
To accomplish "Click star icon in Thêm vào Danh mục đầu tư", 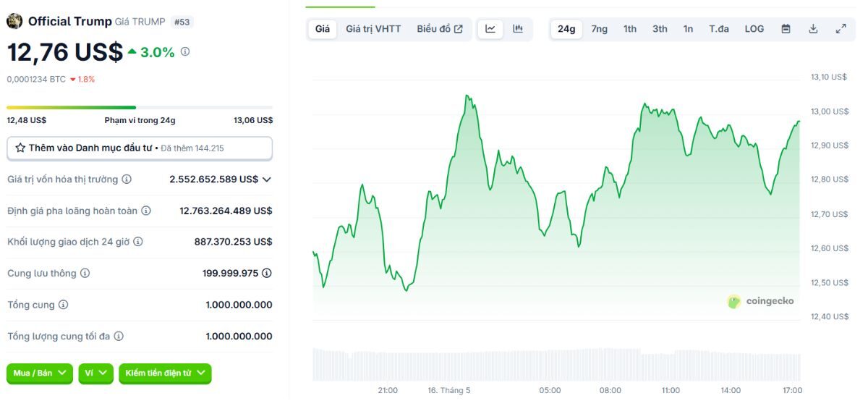I will [x=20, y=148].
